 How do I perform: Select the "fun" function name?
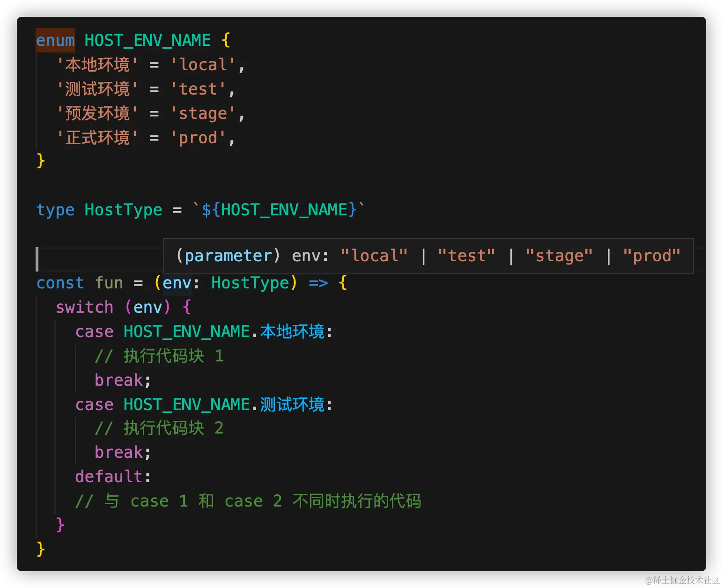click(109, 283)
